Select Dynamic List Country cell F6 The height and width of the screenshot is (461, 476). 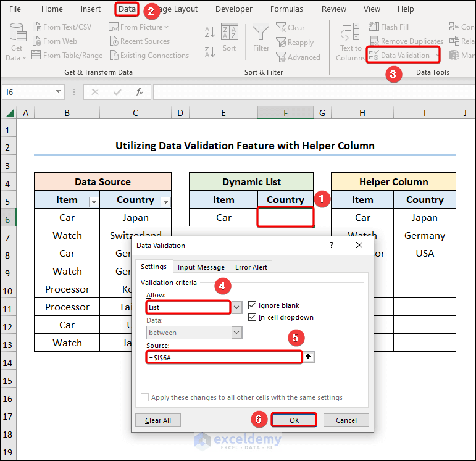(285, 217)
